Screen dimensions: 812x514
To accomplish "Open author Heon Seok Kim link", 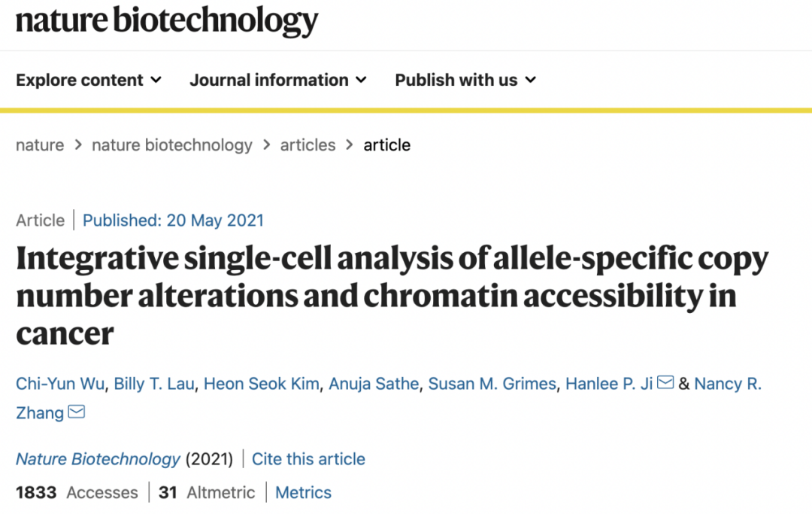I will tap(262, 383).
